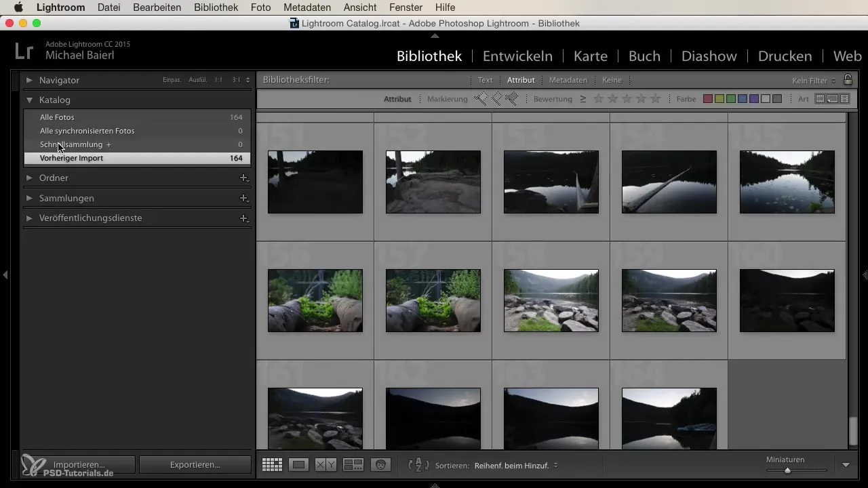Select the Metadaten filter tab
The width and height of the screenshot is (868, 488).
[568, 80]
